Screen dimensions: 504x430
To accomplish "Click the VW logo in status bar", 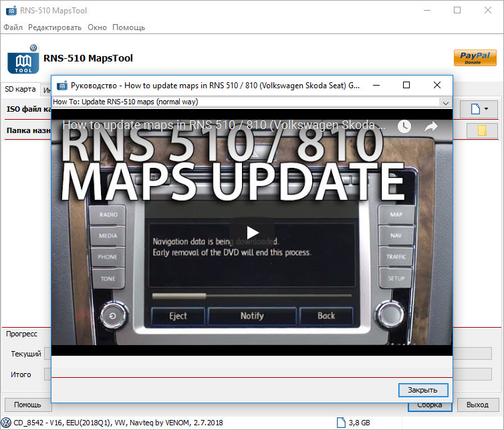I will point(6,423).
